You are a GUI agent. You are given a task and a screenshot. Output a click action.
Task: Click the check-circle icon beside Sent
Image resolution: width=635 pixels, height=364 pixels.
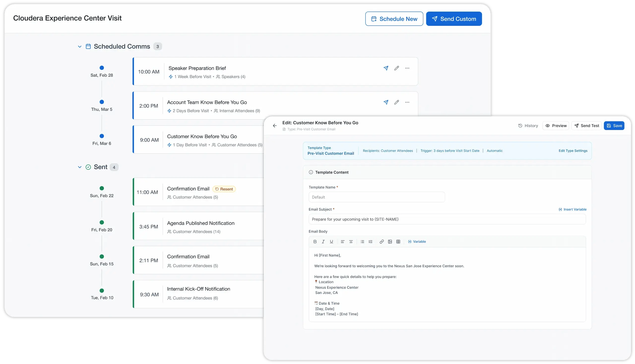[x=88, y=167]
